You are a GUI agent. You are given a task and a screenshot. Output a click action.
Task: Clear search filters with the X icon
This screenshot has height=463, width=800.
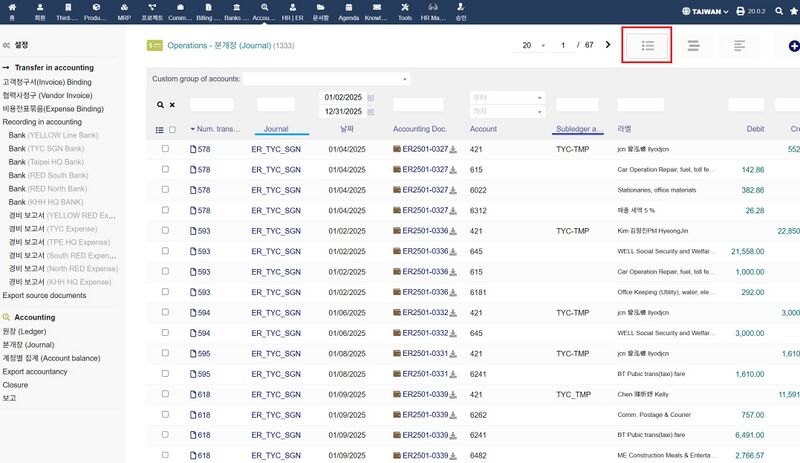click(x=172, y=105)
